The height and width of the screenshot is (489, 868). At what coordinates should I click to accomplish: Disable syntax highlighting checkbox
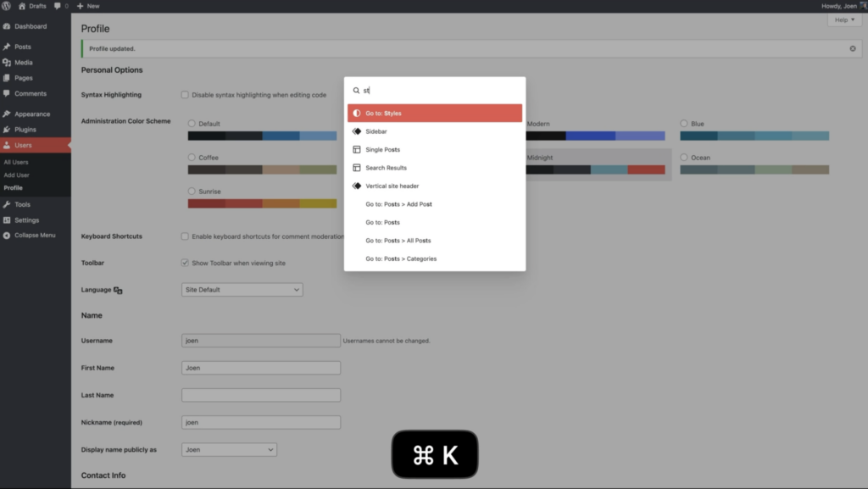(x=185, y=95)
